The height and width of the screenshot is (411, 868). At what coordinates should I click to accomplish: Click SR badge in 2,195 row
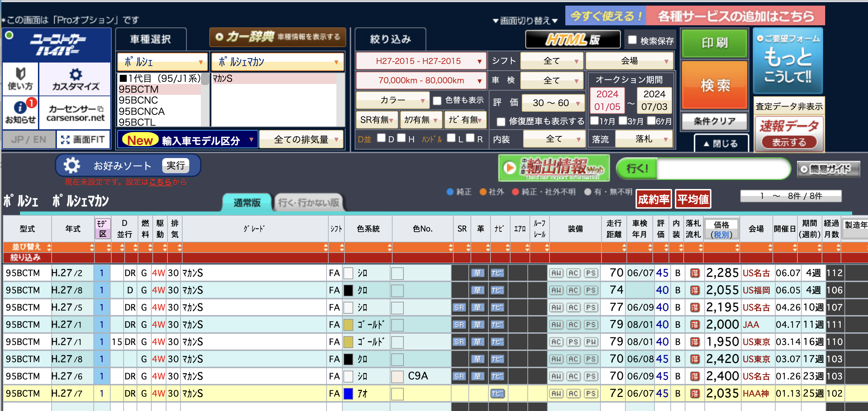click(x=459, y=308)
